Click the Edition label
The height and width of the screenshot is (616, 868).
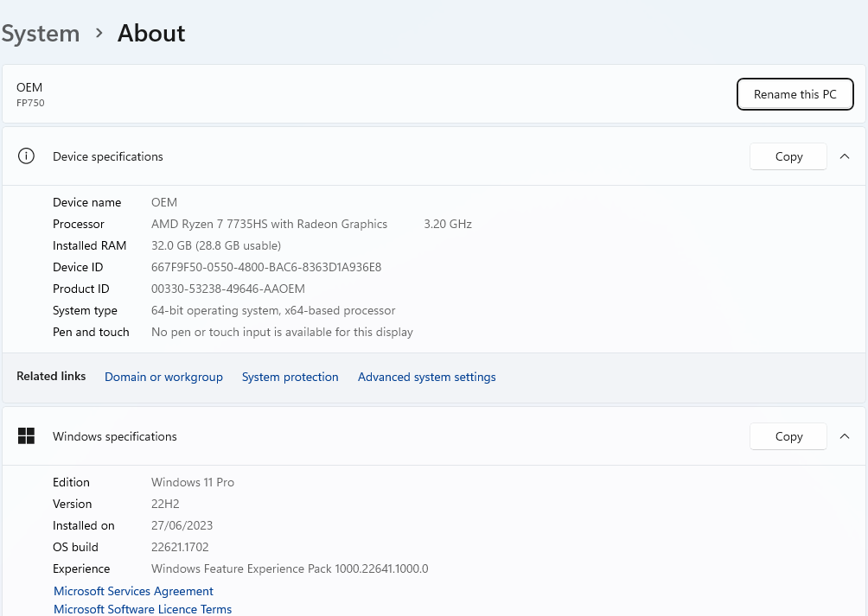(71, 482)
